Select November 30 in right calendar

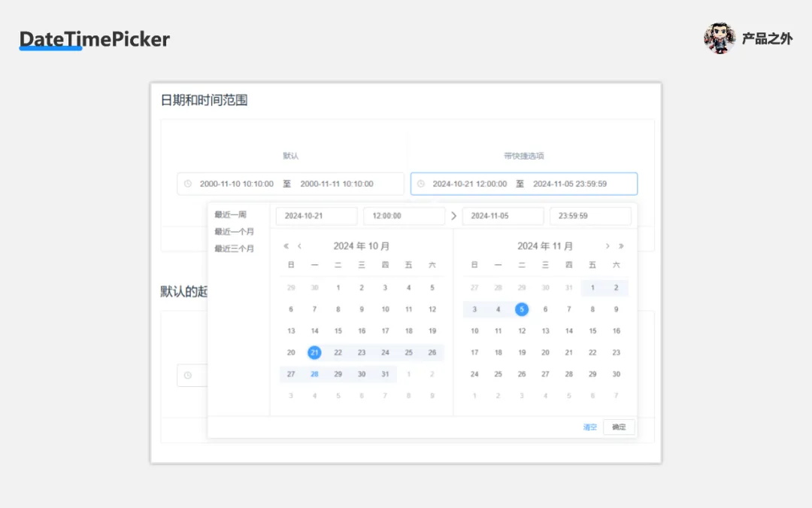[617, 374]
